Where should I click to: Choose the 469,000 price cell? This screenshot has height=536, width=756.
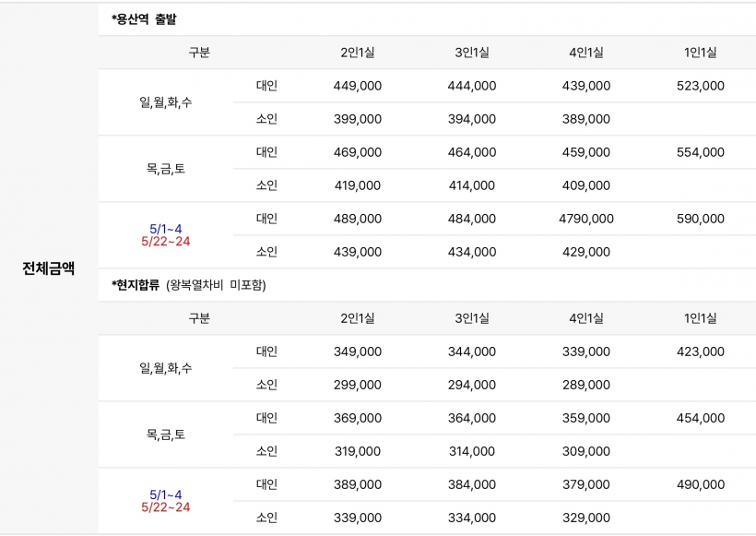point(357,152)
